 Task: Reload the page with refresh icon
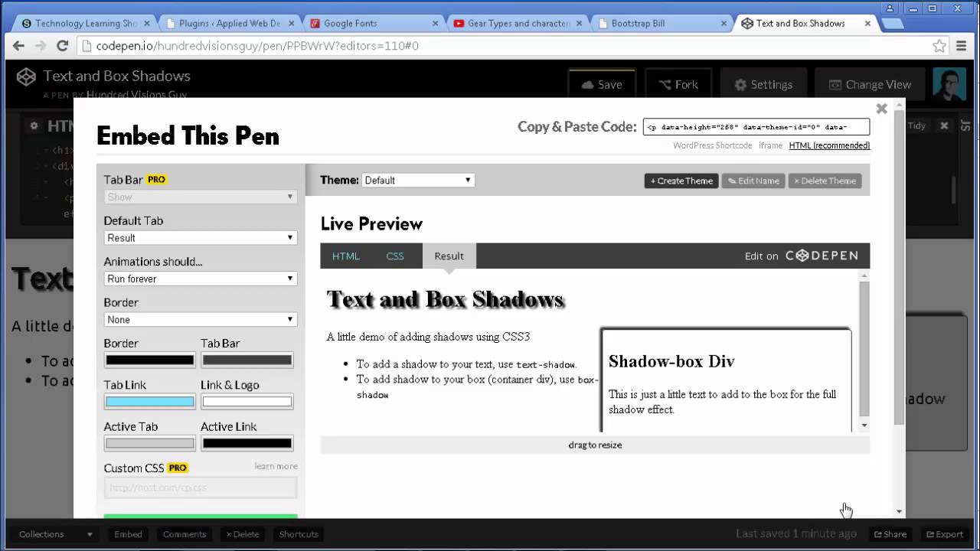[x=63, y=46]
